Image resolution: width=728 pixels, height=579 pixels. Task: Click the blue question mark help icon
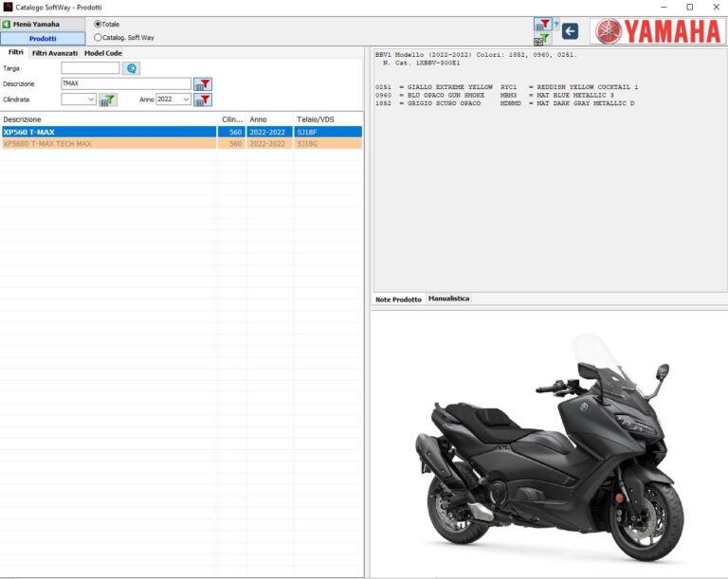(x=555, y=25)
